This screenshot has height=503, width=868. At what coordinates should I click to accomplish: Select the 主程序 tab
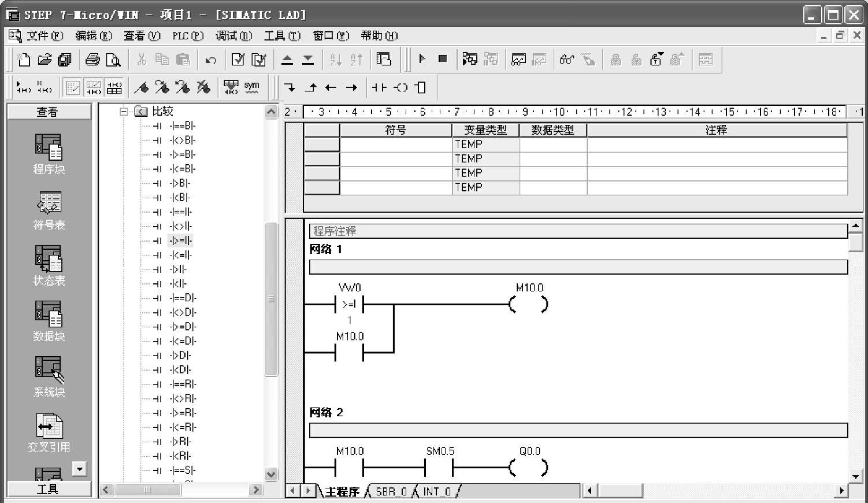[342, 491]
